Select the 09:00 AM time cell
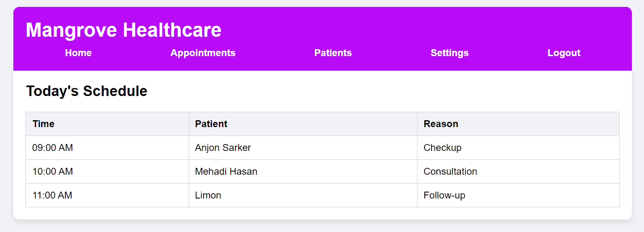The height and width of the screenshot is (232, 644). point(52,148)
